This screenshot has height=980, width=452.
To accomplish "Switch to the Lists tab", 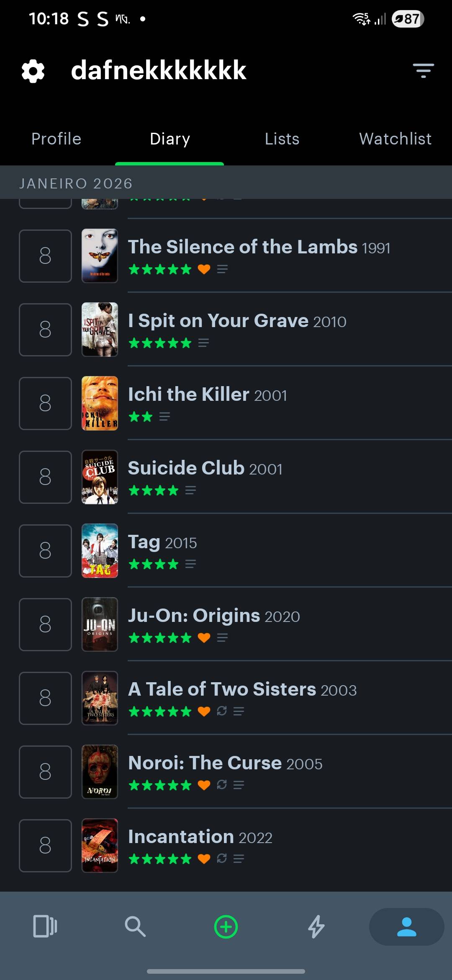I will tap(282, 139).
